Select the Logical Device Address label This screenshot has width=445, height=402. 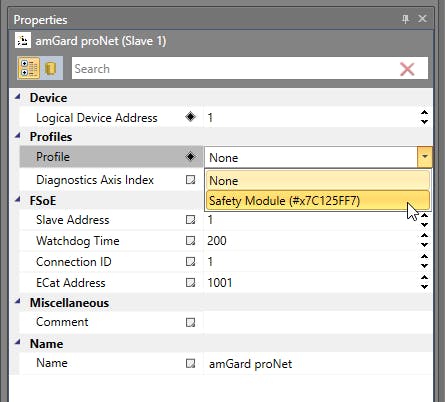pos(97,118)
